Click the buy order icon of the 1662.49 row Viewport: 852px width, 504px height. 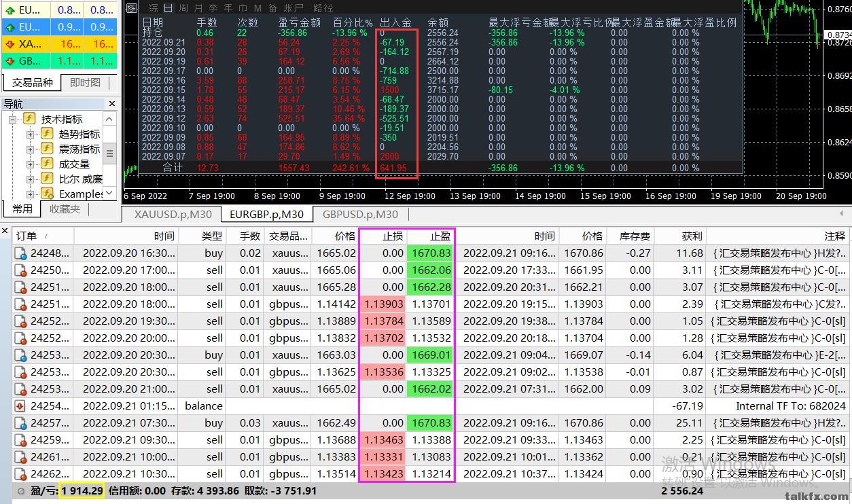[x=21, y=423]
